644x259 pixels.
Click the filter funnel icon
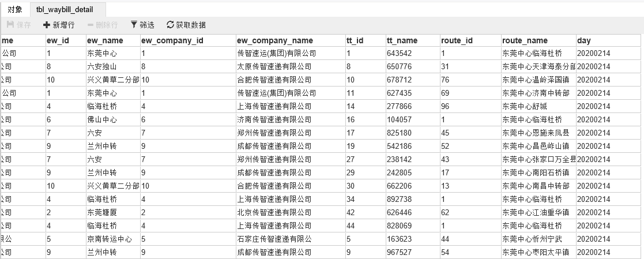pyautogui.click(x=134, y=25)
